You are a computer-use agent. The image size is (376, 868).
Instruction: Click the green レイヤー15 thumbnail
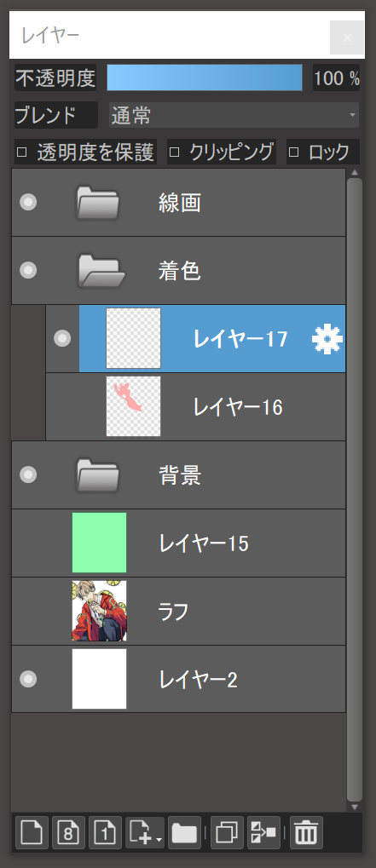click(99, 543)
